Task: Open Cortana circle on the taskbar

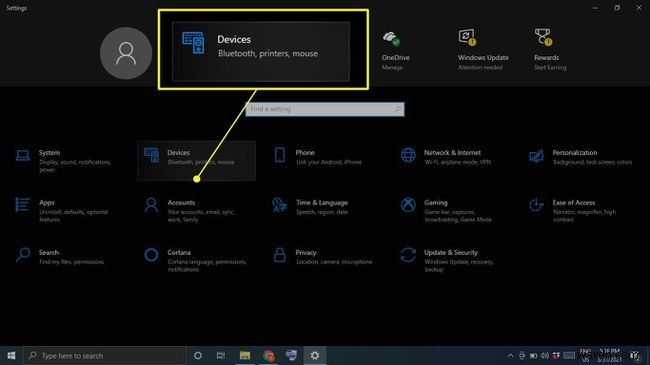Action: [x=198, y=355]
